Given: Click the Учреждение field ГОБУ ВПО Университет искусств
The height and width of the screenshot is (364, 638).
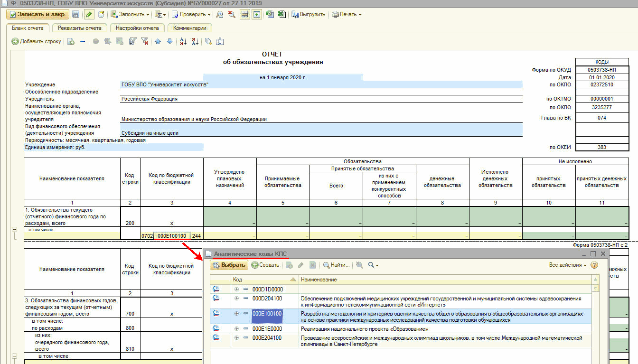Looking at the screenshot, I should [321, 84].
